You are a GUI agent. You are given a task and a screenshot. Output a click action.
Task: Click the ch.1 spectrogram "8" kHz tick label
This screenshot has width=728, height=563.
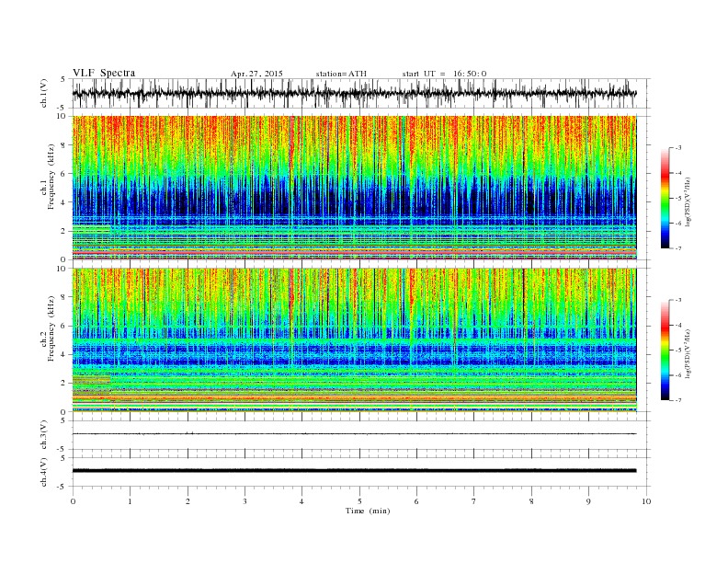tap(64, 145)
